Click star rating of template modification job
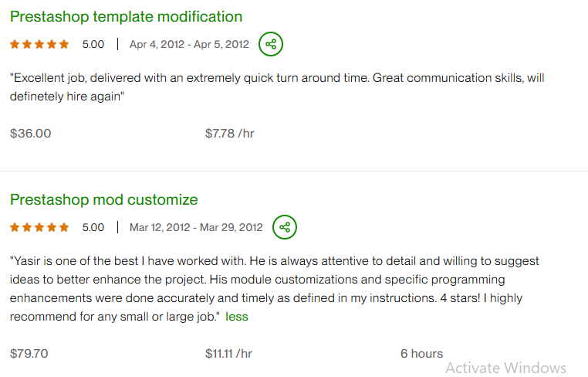This screenshot has height=377, width=588. pos(40,44)
